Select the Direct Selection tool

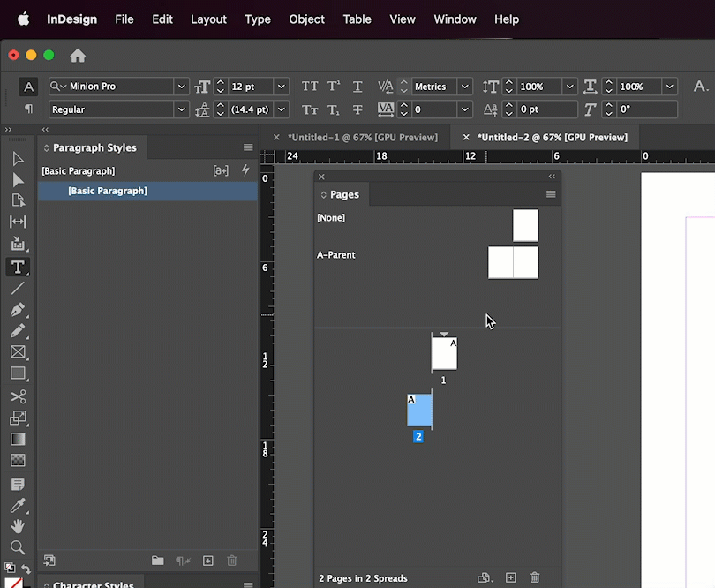18,180
